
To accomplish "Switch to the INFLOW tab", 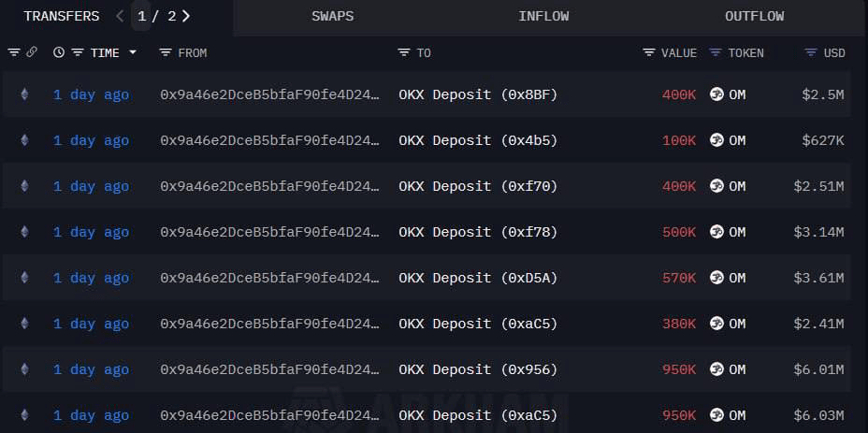I will click(x=543, y=17).
